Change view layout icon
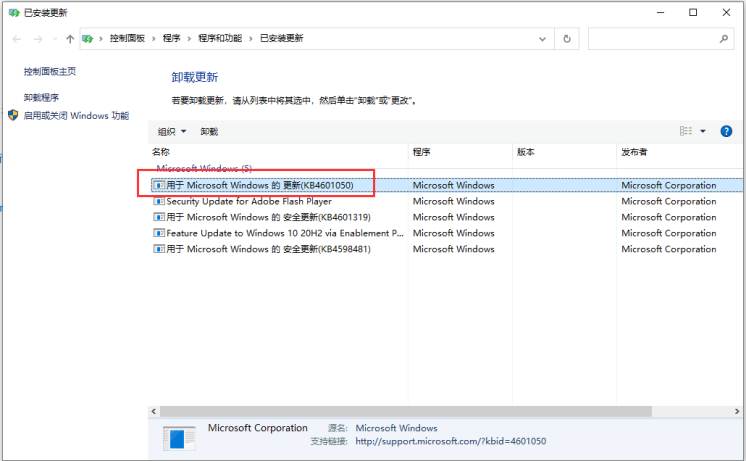This screenshot has width=746, height=461. tap(686, 131)
